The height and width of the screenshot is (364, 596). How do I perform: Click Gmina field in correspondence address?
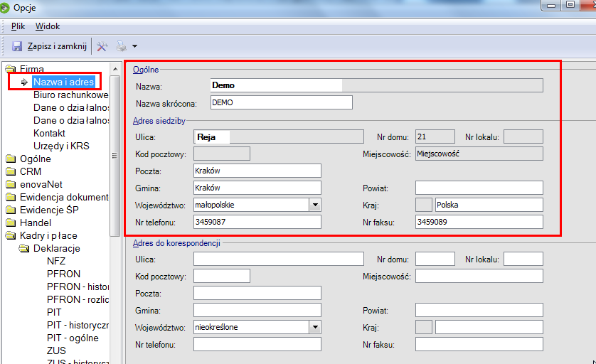coord(257,310)
